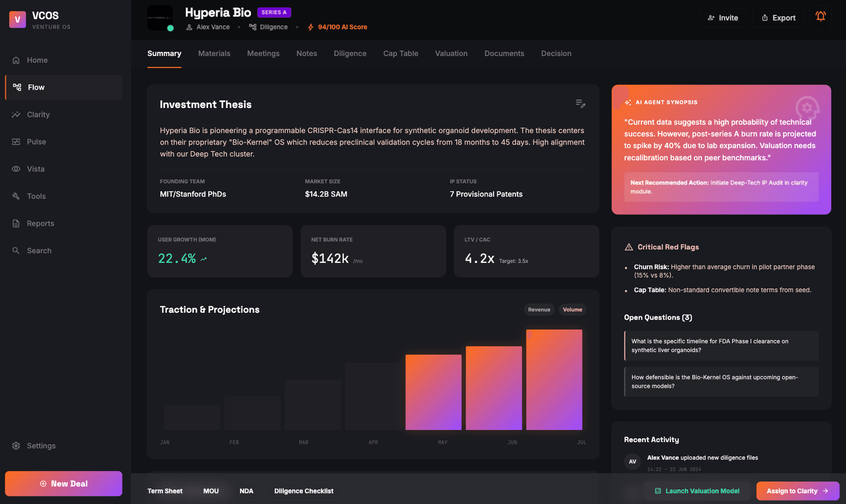Open the Diligence stage selector
Image resolution: width=846 pixels, height=504 pixels.
[268, 27]
